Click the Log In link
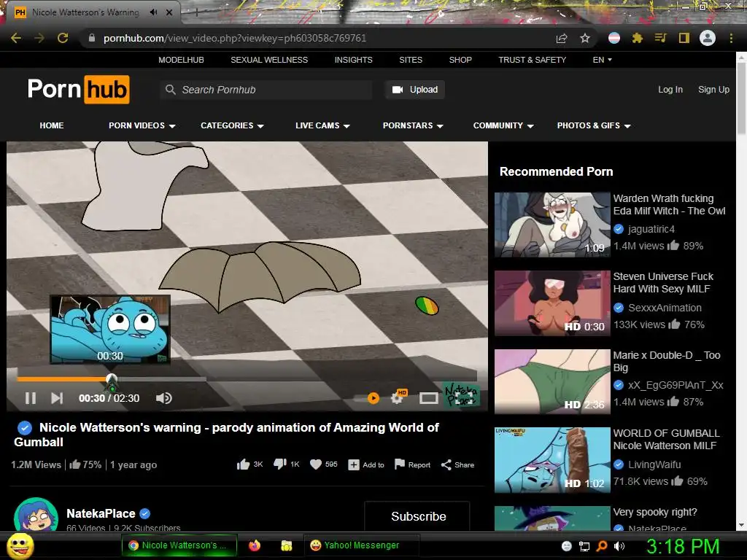747x560 pixels. pos(670,90)
